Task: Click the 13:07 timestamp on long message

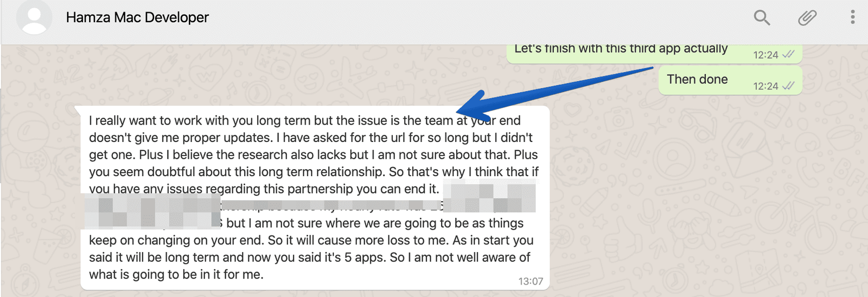Action: tap(531, 281)
